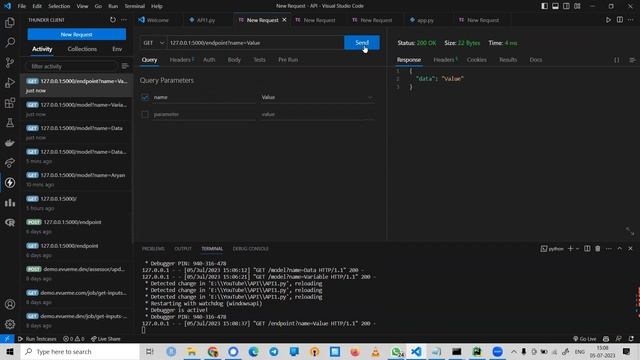This screenshot has width=640, height=360.
Task: Add a new terminal with plus icon
Action: pos(570,249)
